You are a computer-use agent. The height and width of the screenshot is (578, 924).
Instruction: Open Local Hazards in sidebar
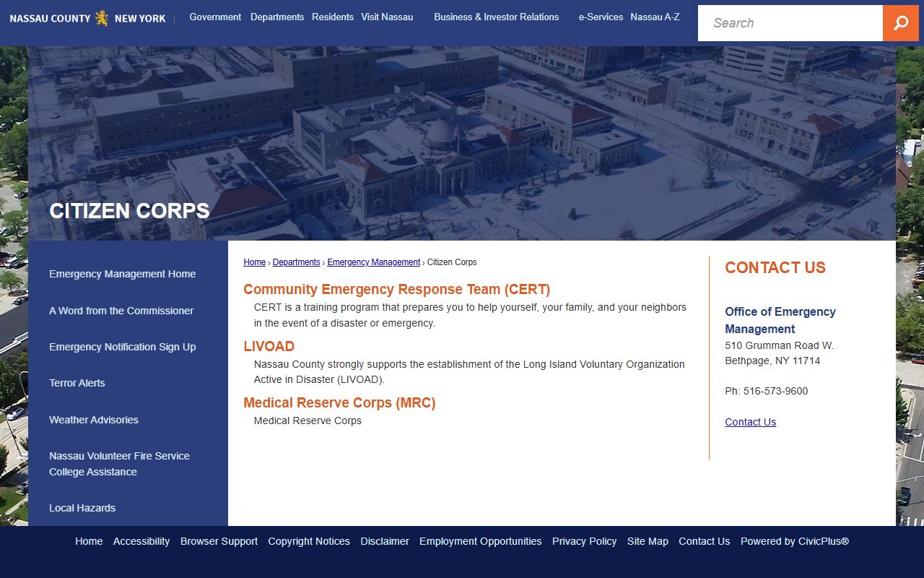coord(82,508)
